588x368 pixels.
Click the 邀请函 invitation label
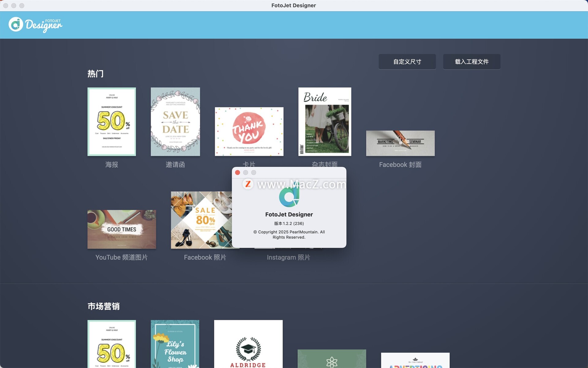coord(175,165)
